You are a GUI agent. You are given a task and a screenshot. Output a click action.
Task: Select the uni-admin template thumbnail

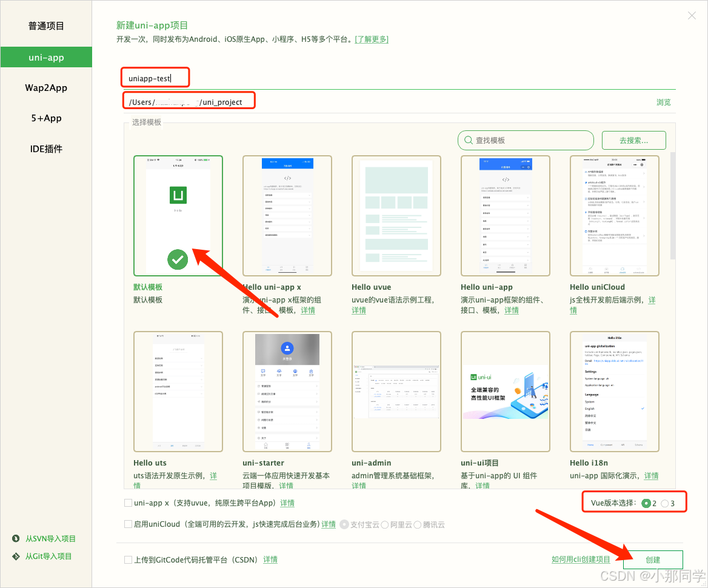[396, 392]
